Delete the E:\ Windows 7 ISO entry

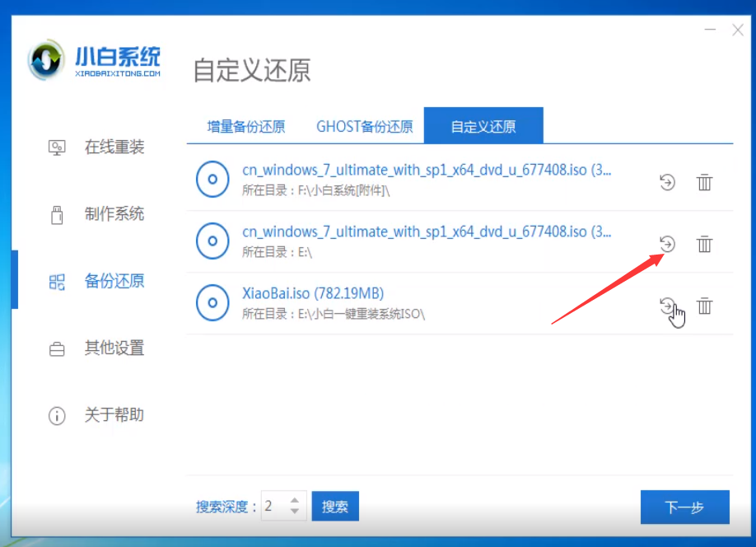[704, 244]
